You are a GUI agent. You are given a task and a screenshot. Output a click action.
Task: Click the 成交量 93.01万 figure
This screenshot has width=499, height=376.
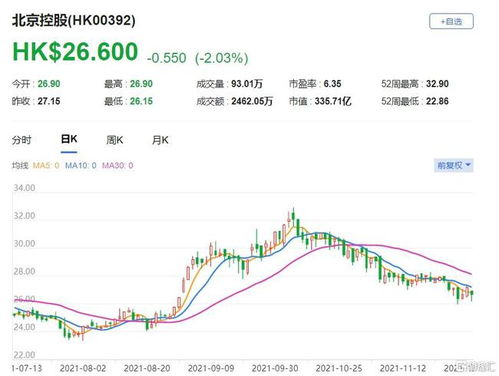pyautogui.click(x=247, y=84)
